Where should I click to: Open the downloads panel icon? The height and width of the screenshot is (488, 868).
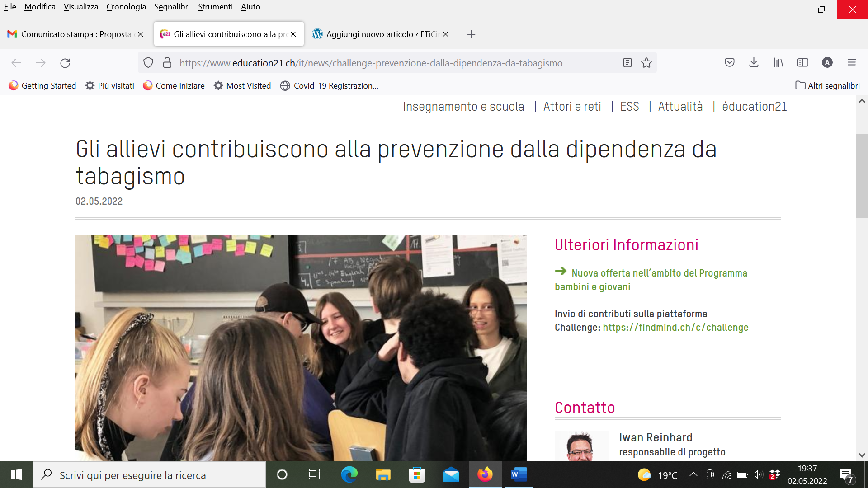tap(754, 63)
